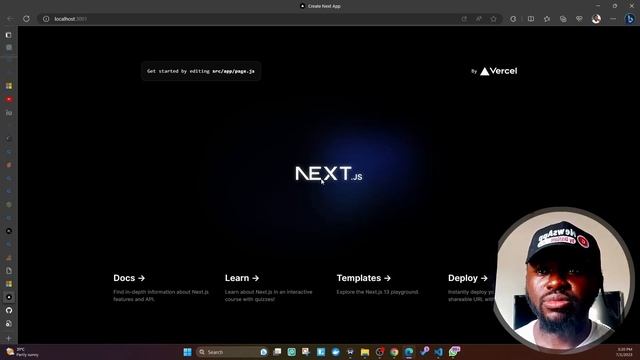
Task: Open File Explorer from taskbar
Action: coord(365,352)
